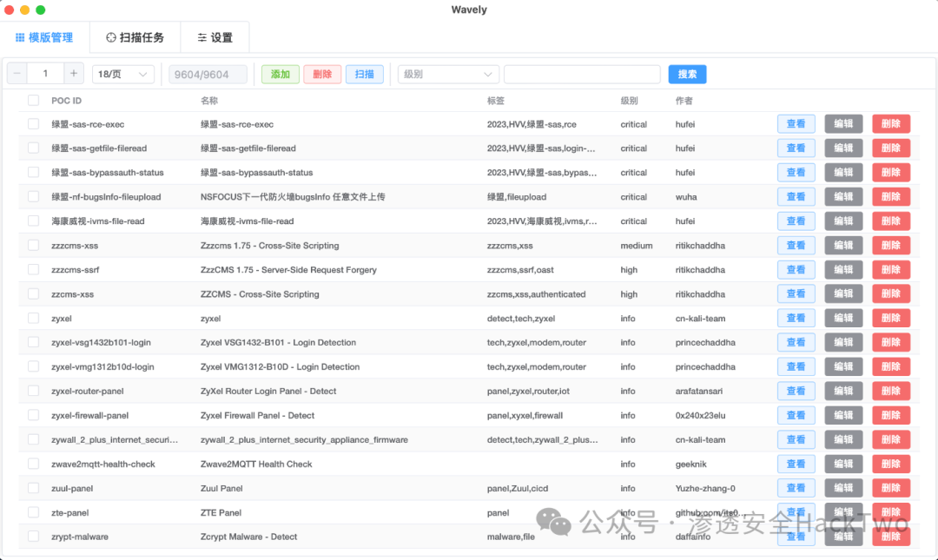Increase page number with plus button
The image size is (938, 560).
tap(74, 74)
